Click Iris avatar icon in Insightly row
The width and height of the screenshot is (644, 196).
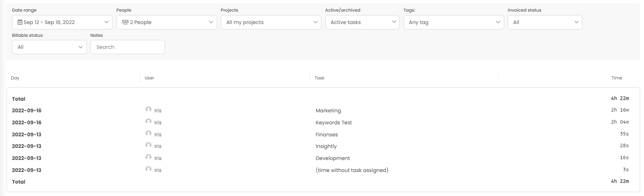point(148,145)
